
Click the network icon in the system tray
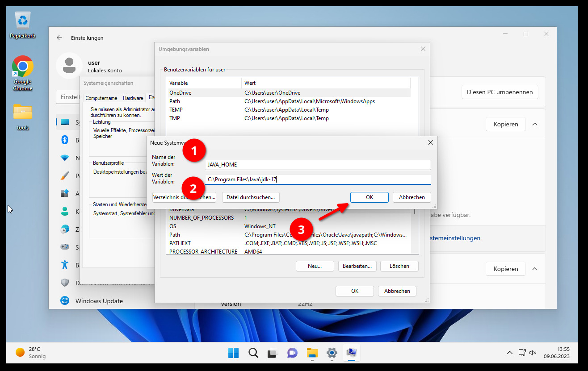[522, 353]
